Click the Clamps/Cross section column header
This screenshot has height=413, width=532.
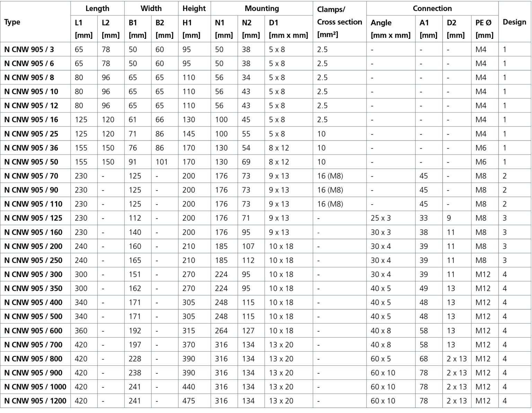pos(339,22)
